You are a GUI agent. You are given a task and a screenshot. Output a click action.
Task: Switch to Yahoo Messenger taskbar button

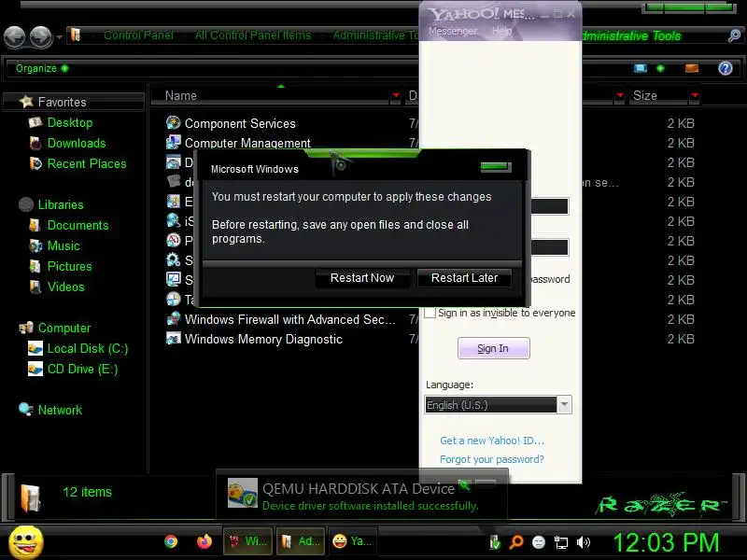point(353,541)
